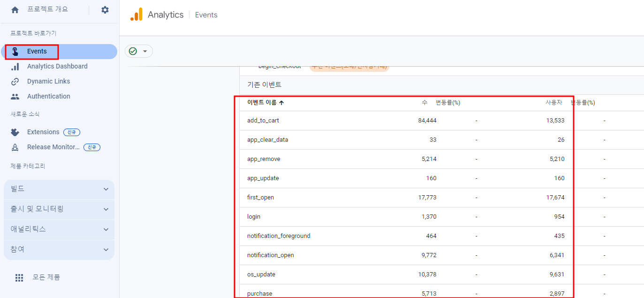Open the add_to_cart event

263,121
